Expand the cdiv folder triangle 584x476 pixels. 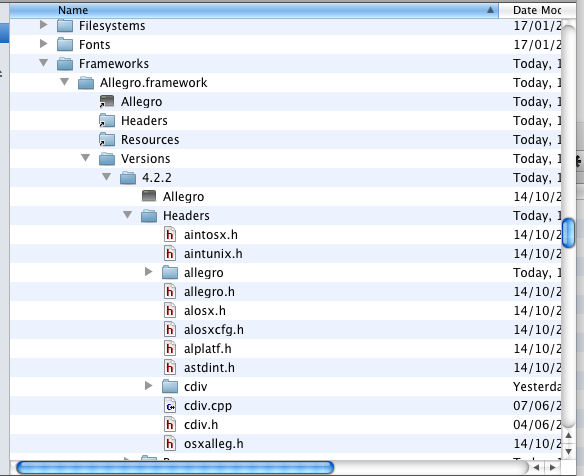pyautogui.click(x=149, y=385)
